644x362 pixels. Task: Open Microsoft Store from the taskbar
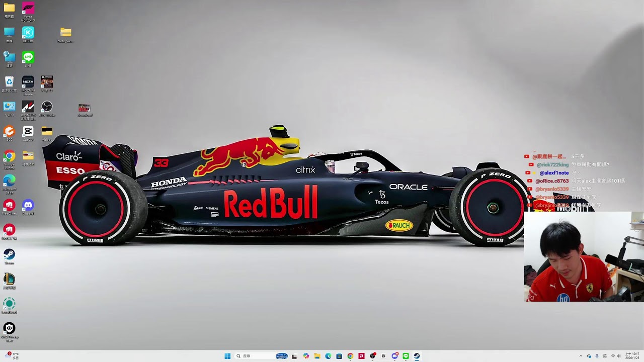(x=339, y=356)
